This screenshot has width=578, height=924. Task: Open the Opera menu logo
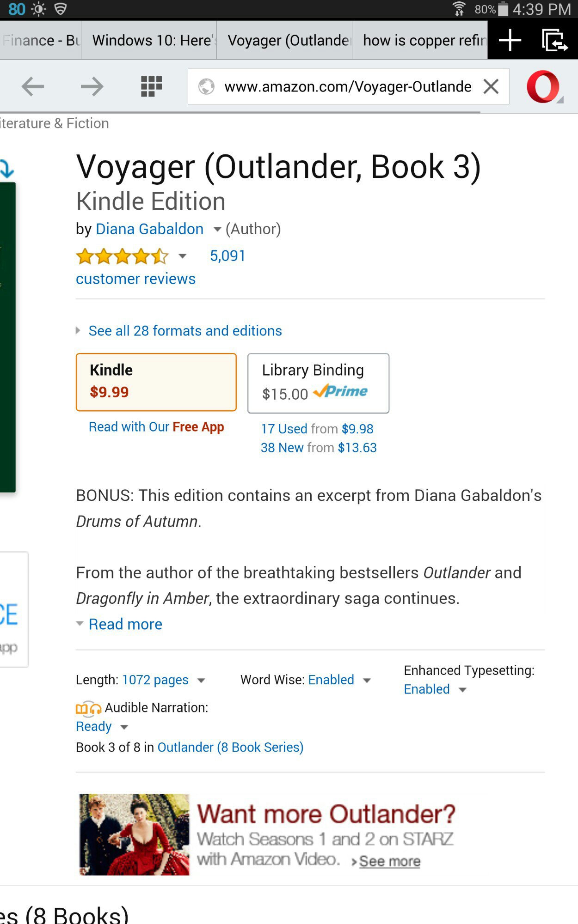[x=543, y=86]
